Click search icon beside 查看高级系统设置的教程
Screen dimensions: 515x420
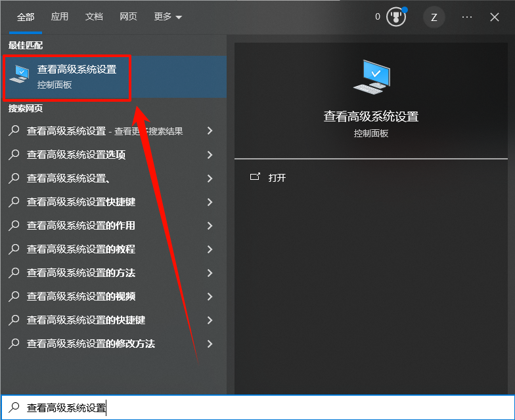coord(14,249)
